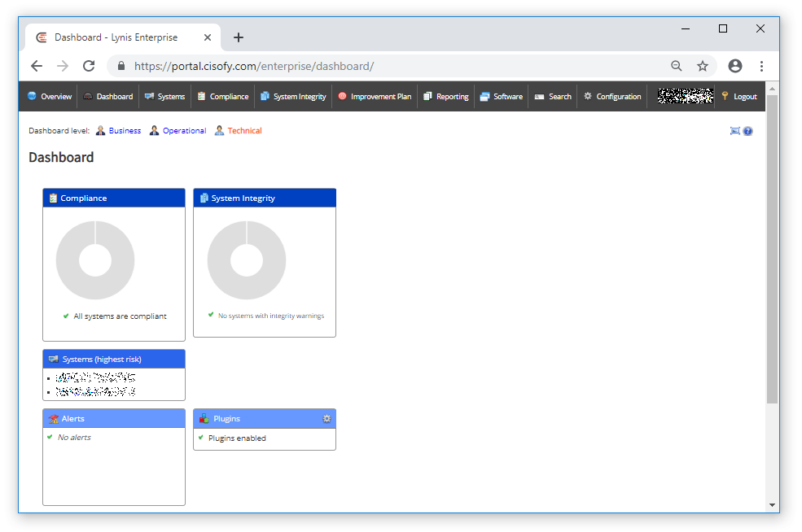Go back with browser back arrow
The image size is (802, 532).
(x=37, y=66)
